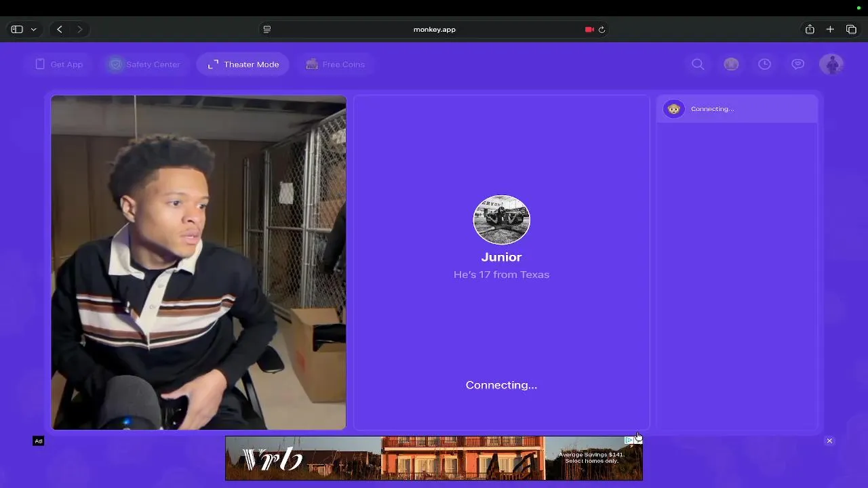The height and width of the screenshot is (488, 868).
Task: Click the AdChoices icon on banner
Action: (629, 441)
